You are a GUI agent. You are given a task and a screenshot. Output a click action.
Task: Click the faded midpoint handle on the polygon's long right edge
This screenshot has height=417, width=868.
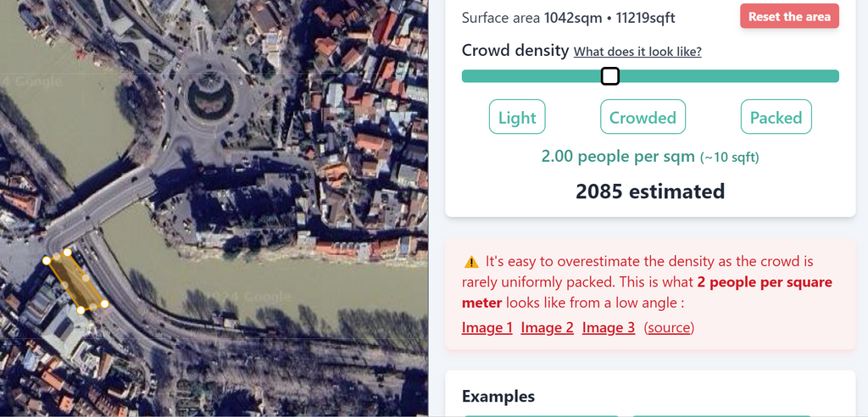point(86,278)
